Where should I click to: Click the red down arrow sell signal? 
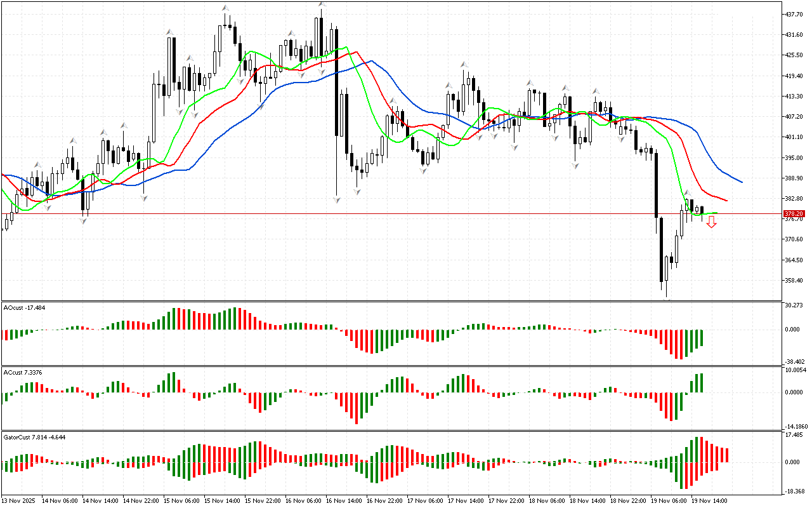pyautogui.click(x=712, y=222)
